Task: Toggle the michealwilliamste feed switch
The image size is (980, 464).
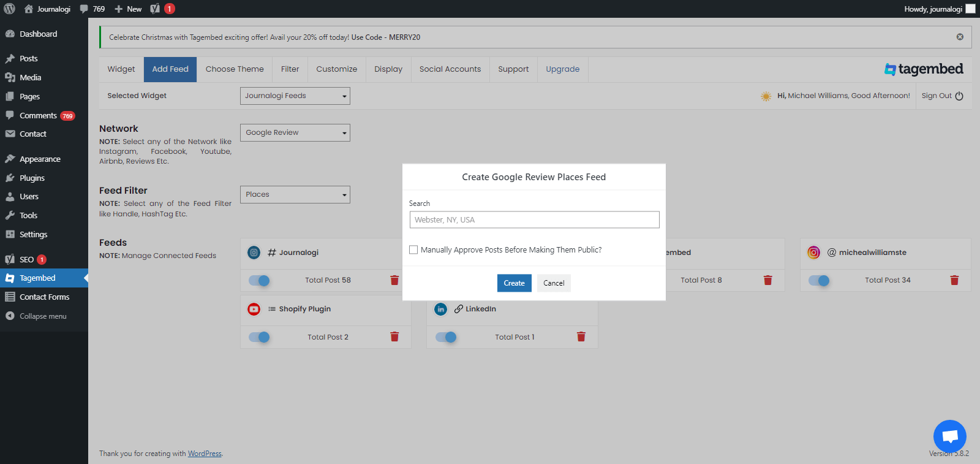Action: click(819, 280)
